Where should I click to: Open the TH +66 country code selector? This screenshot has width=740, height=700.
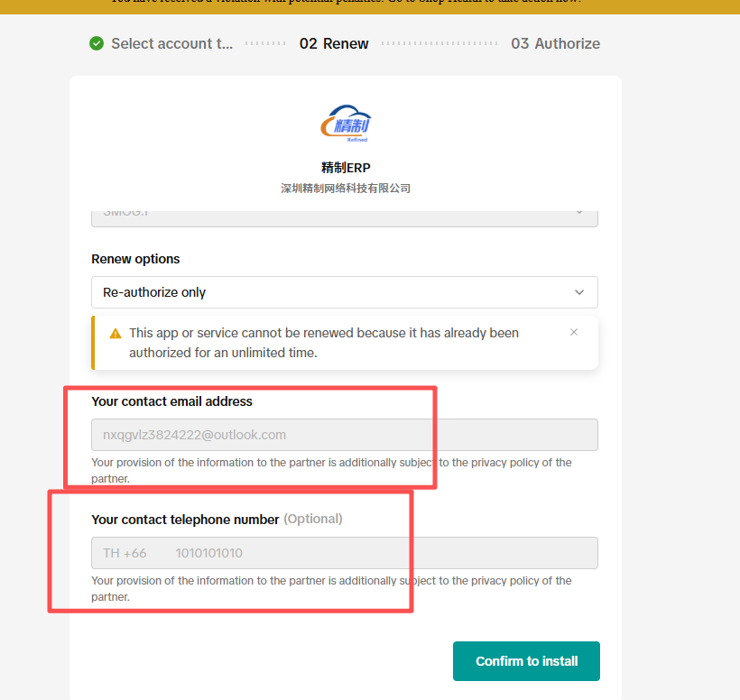click(125, 553)
